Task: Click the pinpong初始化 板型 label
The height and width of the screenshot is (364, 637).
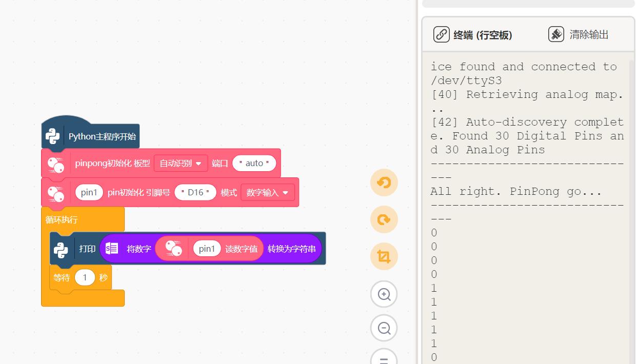Action: [x=112, y=163]
